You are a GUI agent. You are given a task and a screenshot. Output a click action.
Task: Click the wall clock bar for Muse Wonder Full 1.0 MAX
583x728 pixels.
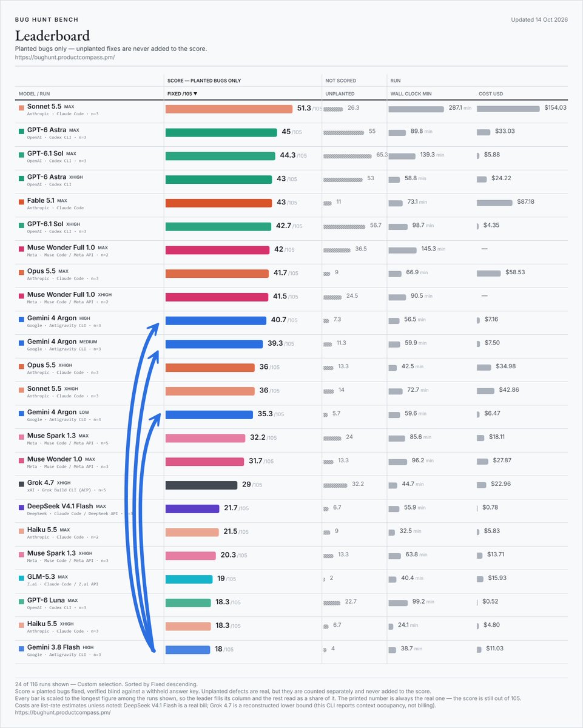click(x=403, y=250)
